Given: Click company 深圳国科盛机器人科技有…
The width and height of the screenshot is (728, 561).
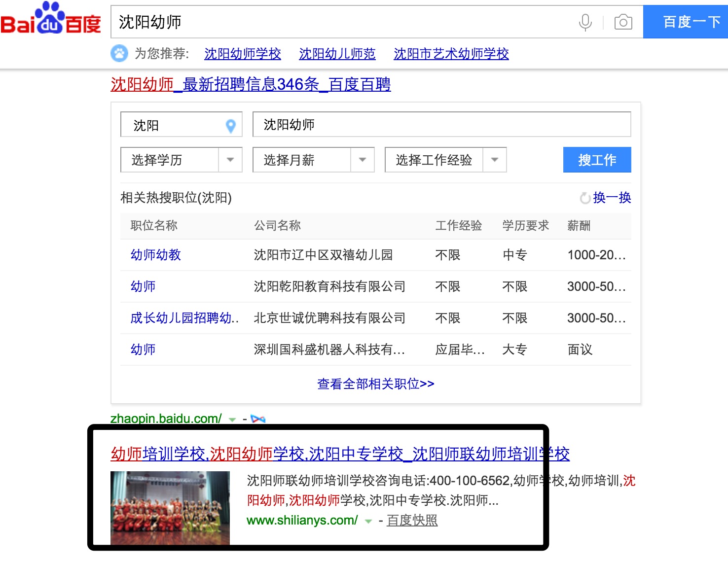Looking at the screenshot, I should pyautogui.click(x=329, y=350).
